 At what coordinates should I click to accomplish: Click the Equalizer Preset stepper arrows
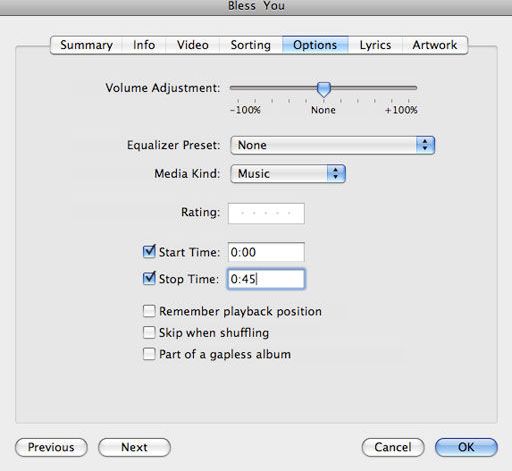click(425, 145)
